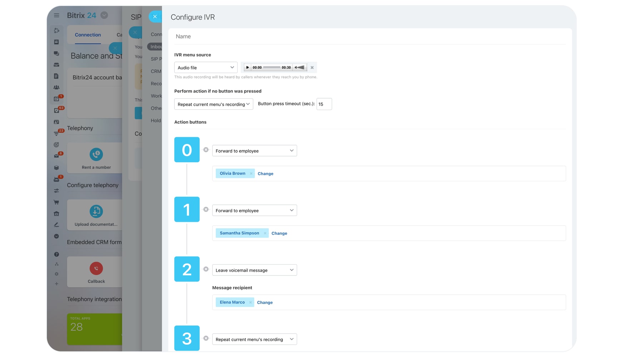Image resolution: width=643 pixels, height=364 pixels.
Task: Remove Olivia Brown from button 0
Action: point(251,174)
